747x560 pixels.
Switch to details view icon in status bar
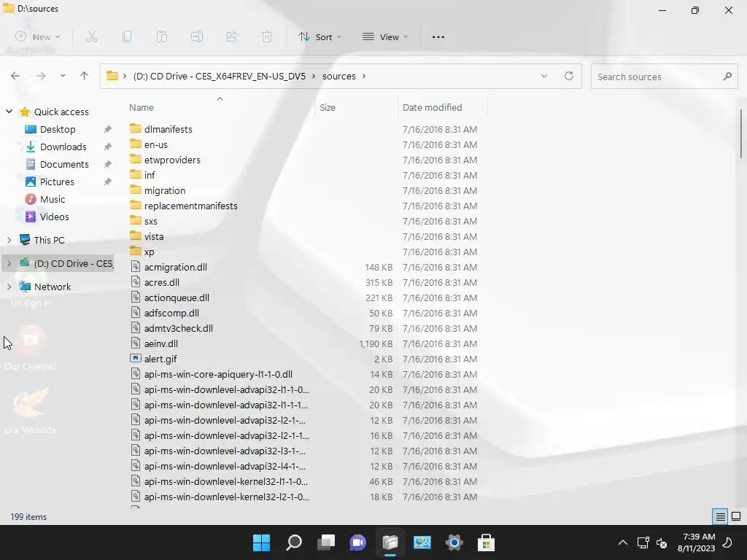[x=720, y=516]
